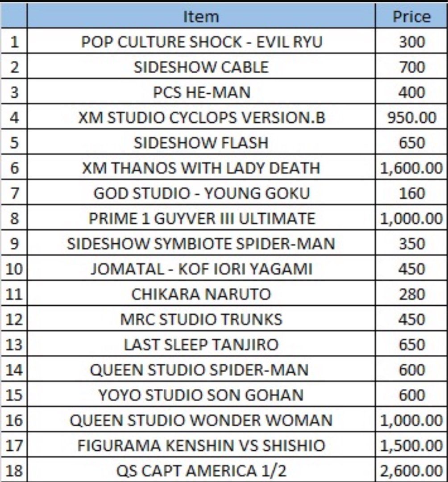Screen dimensions: 448x482
Task: Select the SIDESHOW CABLE item cell
Action: point(201,66)
